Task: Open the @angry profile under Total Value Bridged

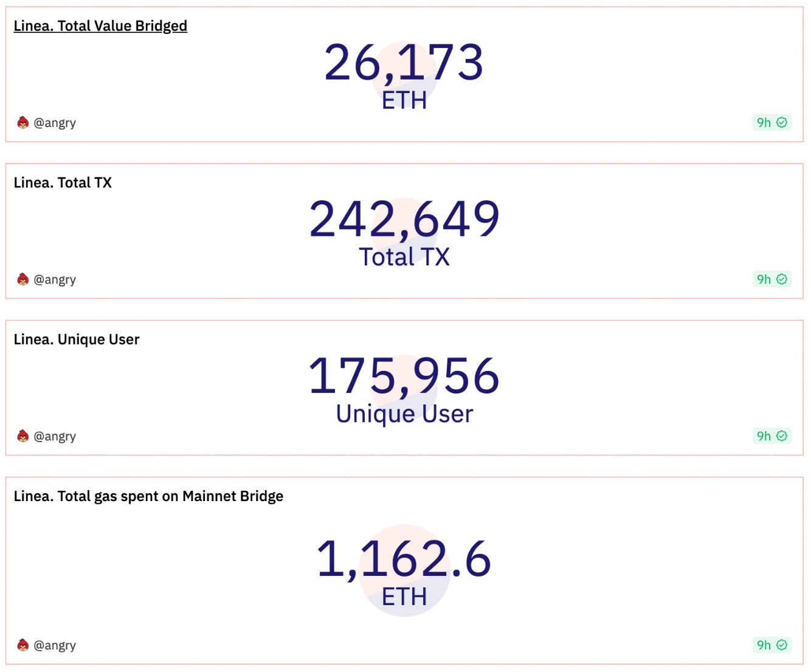Action: point(56,122)
